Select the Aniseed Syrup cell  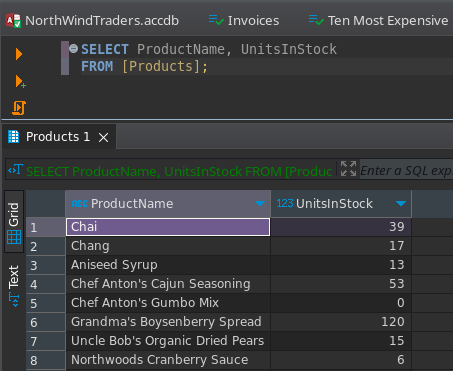click(168, 265)
